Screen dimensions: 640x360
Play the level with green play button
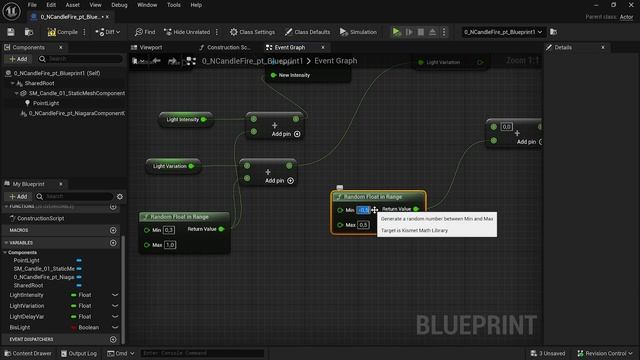(x=396, y=32)
